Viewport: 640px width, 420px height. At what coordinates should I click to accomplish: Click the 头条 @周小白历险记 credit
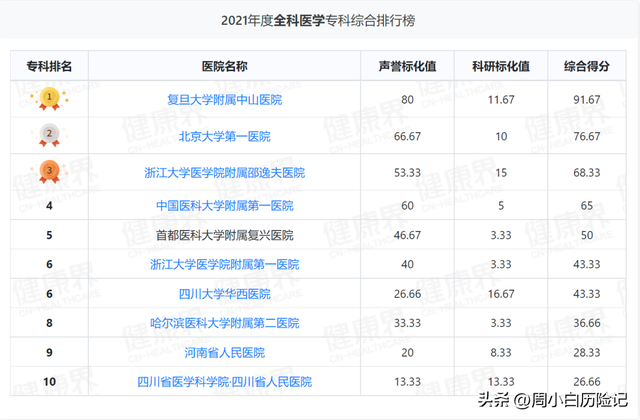[553, 400]
